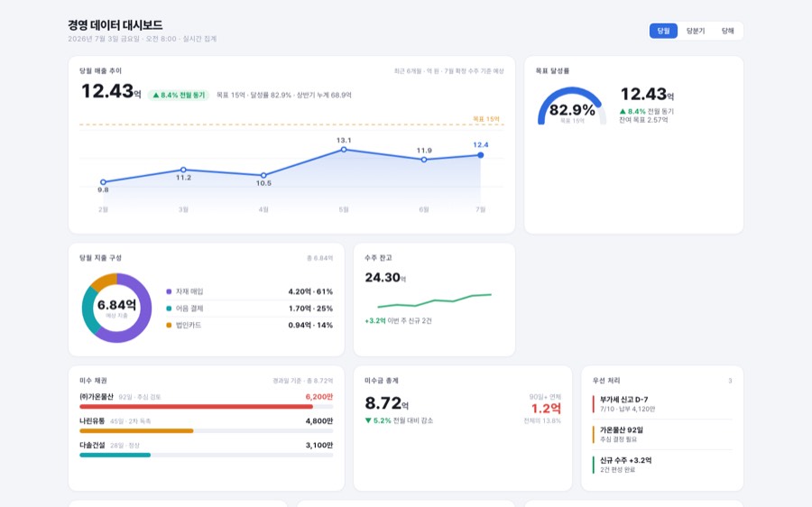Viewport: 812px width, 507px height.
Task: Click the teal 어음 결제 legend dot
Action: point(169,309)
